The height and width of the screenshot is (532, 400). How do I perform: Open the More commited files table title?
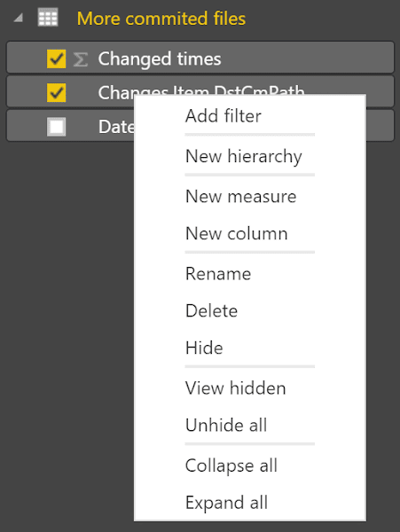pos(161,19)
